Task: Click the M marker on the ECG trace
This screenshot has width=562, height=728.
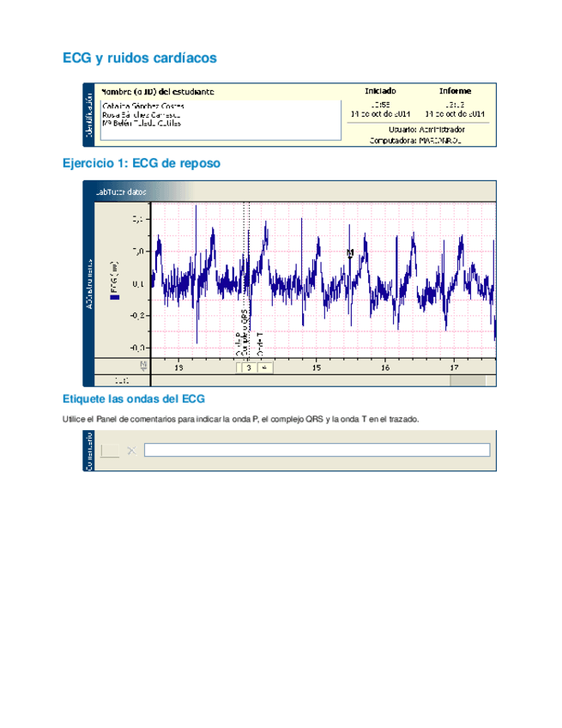Action: (x=350, y=252)
